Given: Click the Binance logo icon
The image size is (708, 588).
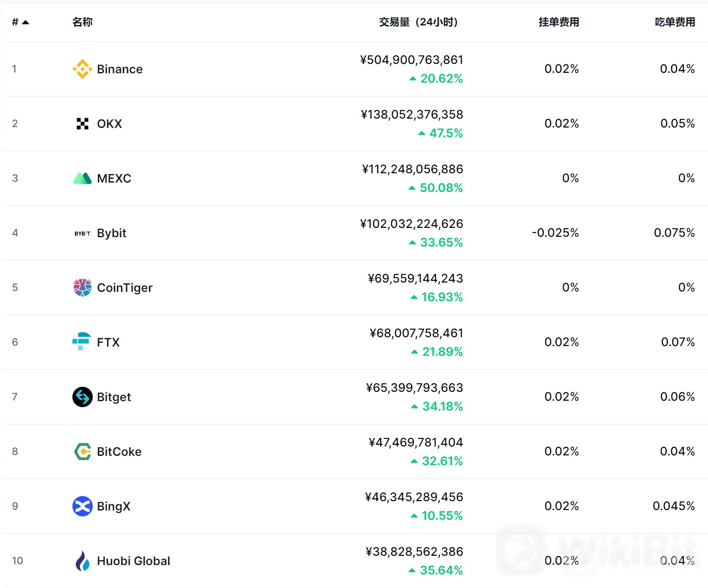Looking at the screenshot, I should point(83,69).
